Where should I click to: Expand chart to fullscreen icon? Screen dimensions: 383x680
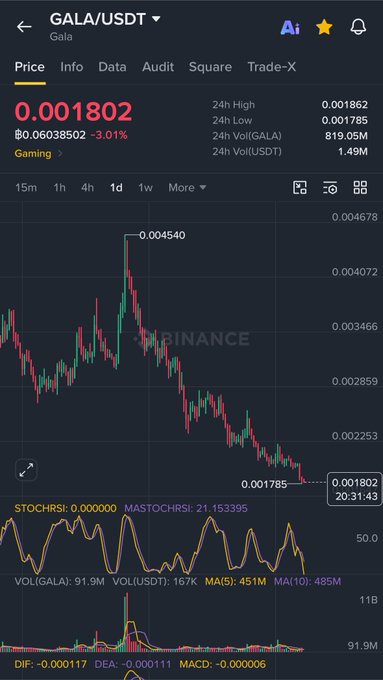coord(26,470)
